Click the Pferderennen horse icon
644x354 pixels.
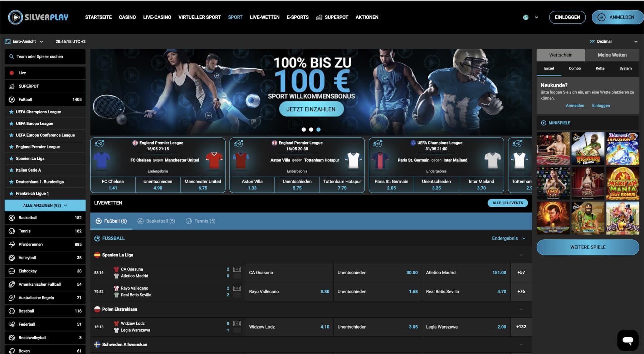(x=12, y=245)
